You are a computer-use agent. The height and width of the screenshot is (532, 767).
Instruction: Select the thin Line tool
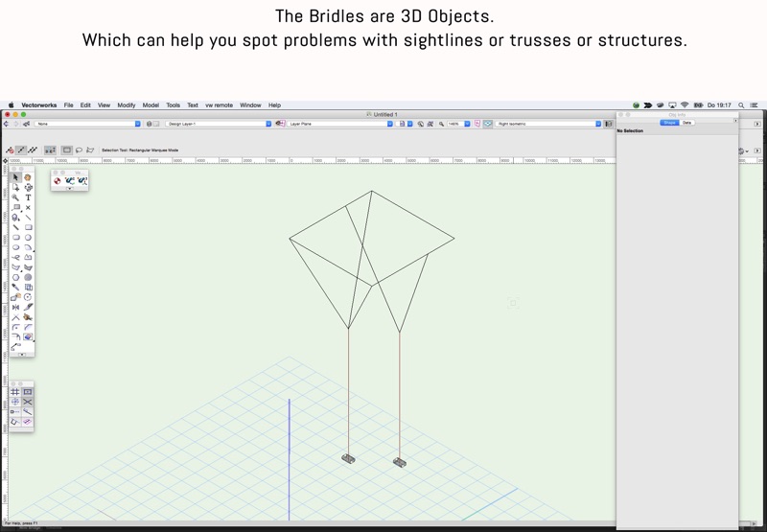coord(28,218)
